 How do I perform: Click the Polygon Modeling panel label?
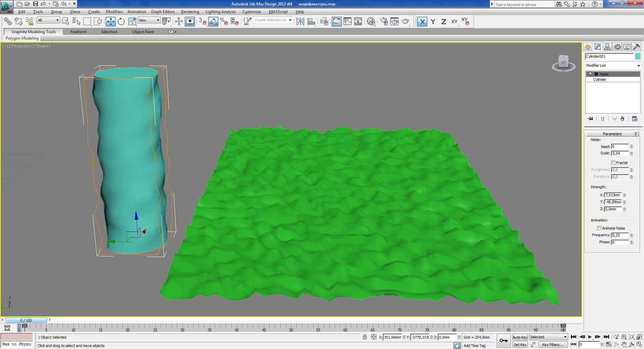tap(22, 38)
